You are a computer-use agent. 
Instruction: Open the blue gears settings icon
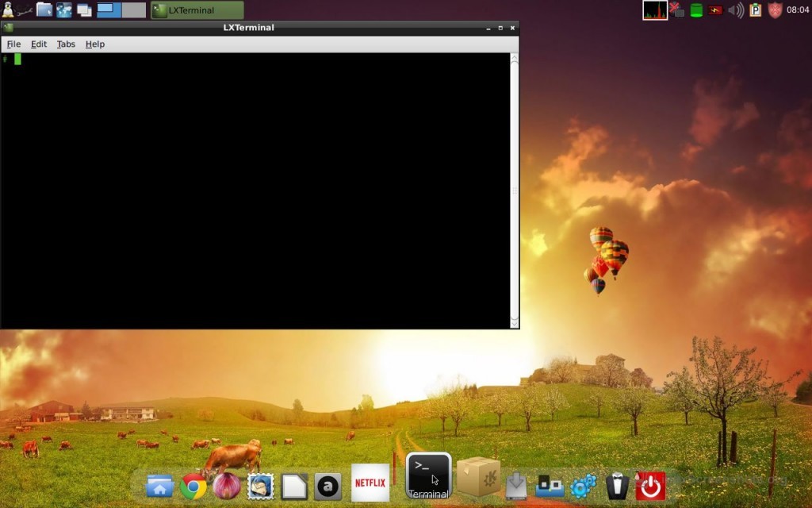click(x=584, y=486)
